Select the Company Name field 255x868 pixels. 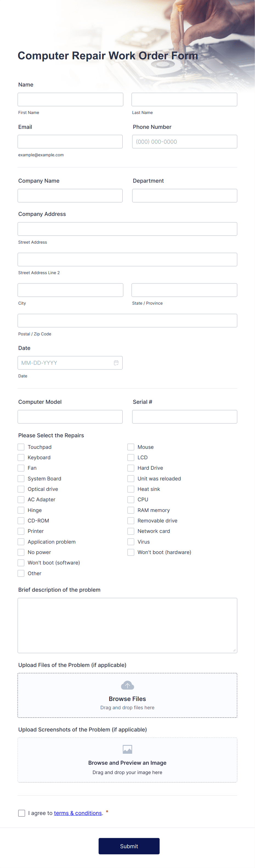point(70,195)
